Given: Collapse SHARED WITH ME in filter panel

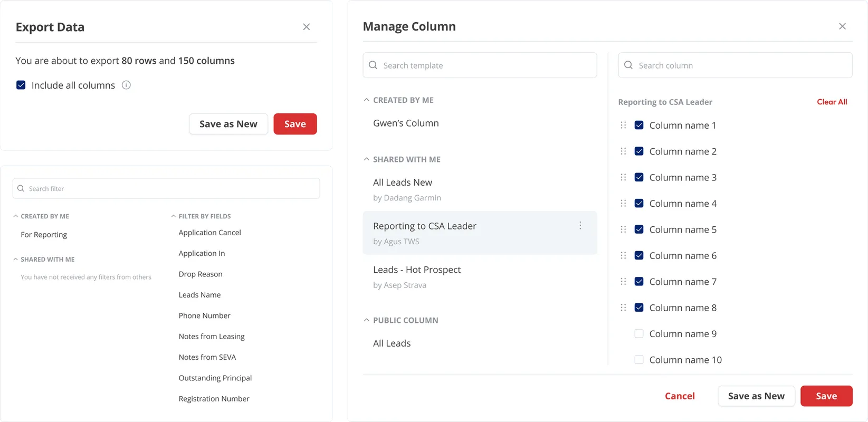Looking at the screenshot, I should point(16,259).
